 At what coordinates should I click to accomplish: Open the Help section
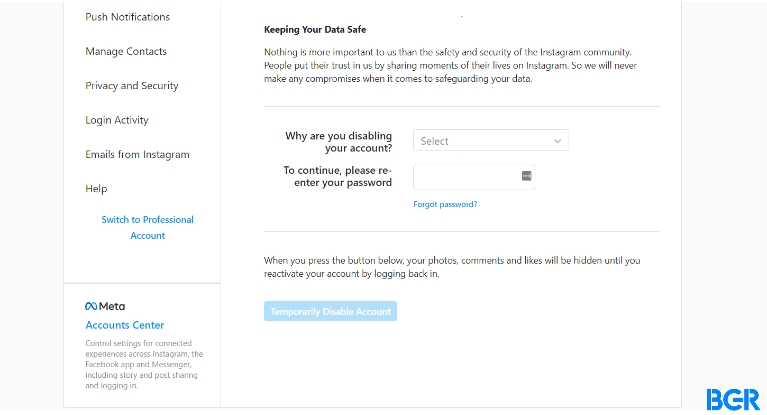coord(96,189)
